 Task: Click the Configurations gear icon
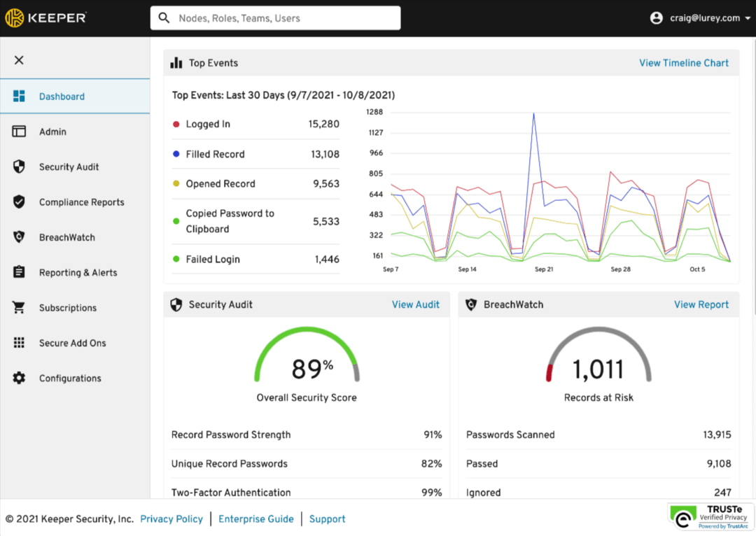point(19,378)
